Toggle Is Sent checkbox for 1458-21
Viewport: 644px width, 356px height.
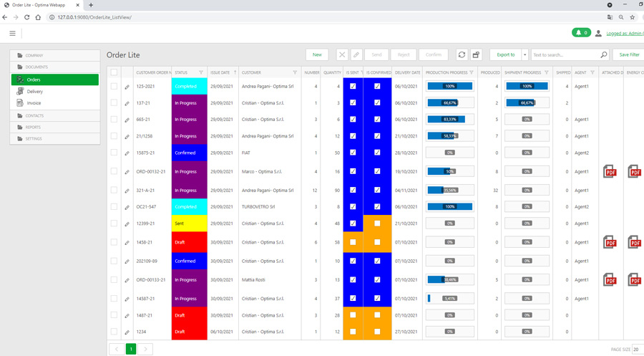pos(353,242)
